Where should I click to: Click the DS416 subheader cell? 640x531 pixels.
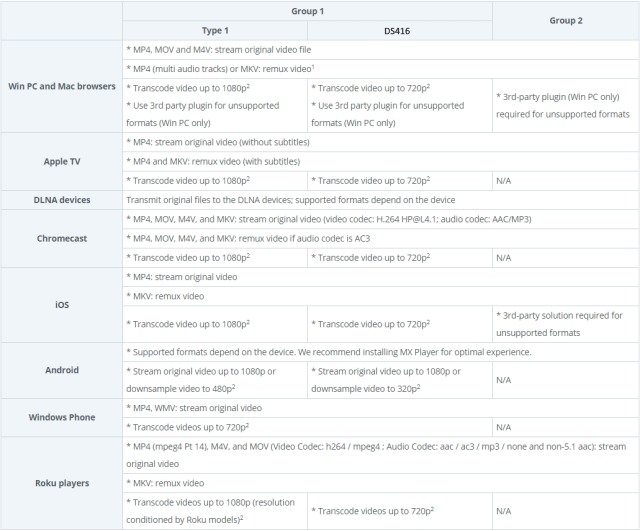[x=400, y=31]
